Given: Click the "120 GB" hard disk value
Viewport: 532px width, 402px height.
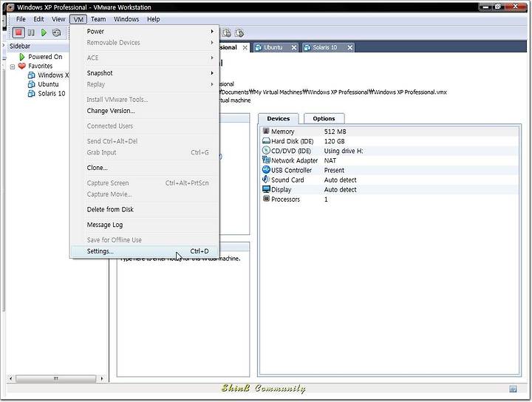Looking at the screenshot, I should coord(334,141).
